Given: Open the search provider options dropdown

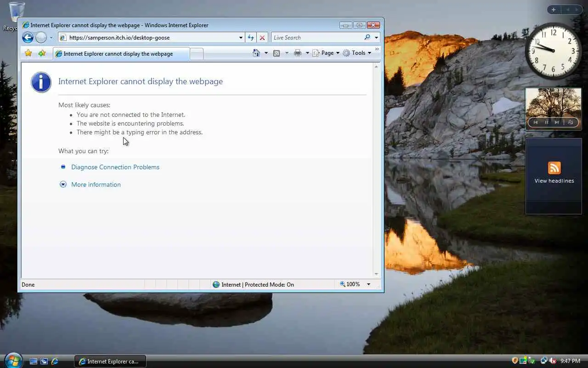Looking at the screenshot, I should coord(376,38).
